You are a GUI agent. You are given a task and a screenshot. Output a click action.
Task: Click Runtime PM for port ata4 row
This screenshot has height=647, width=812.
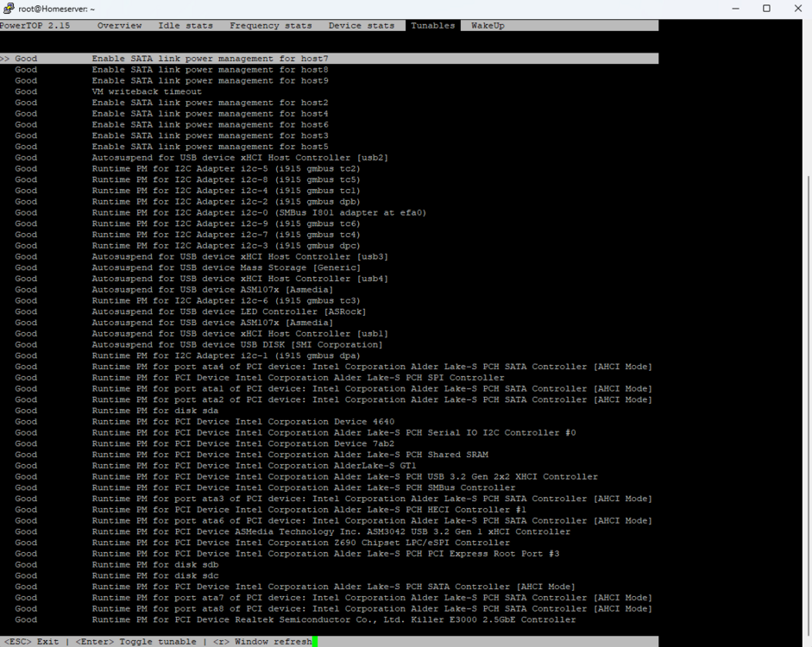333,367
